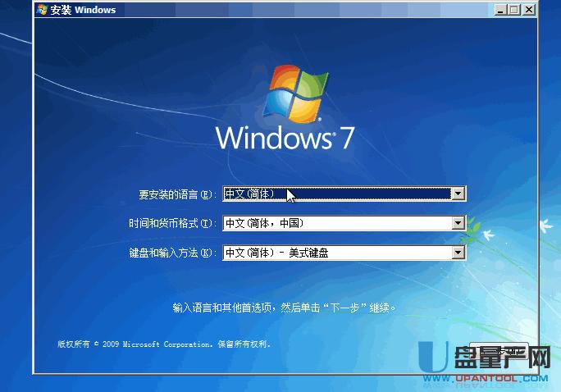561x392 pixels.
Task: Maximize the 安装 Windows window
Action: pos(514,10)
